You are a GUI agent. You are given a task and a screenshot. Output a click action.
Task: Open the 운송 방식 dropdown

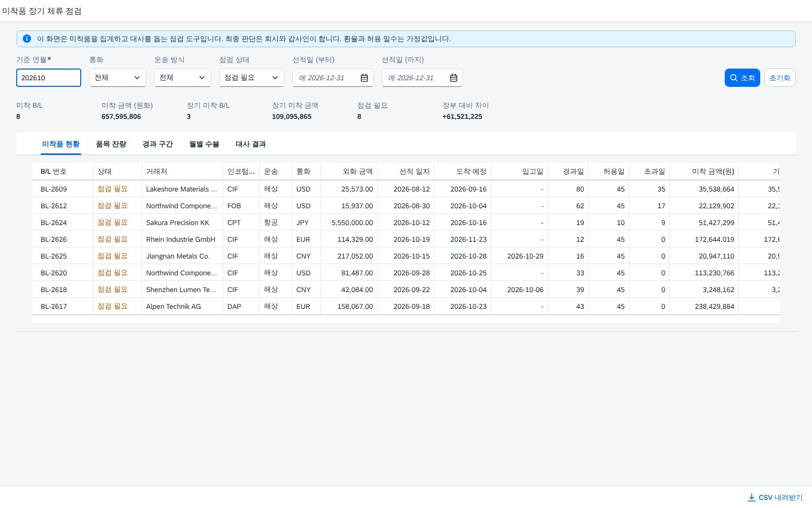coord(183,78)
